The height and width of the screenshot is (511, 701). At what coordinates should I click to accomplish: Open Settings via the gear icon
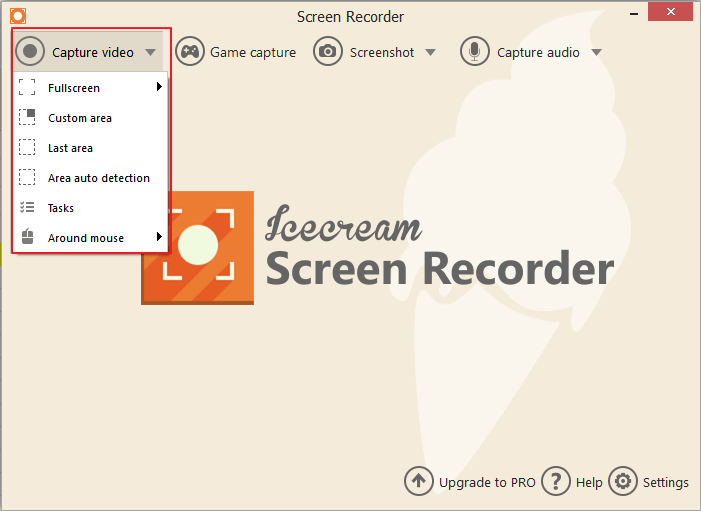pos(623,481)
